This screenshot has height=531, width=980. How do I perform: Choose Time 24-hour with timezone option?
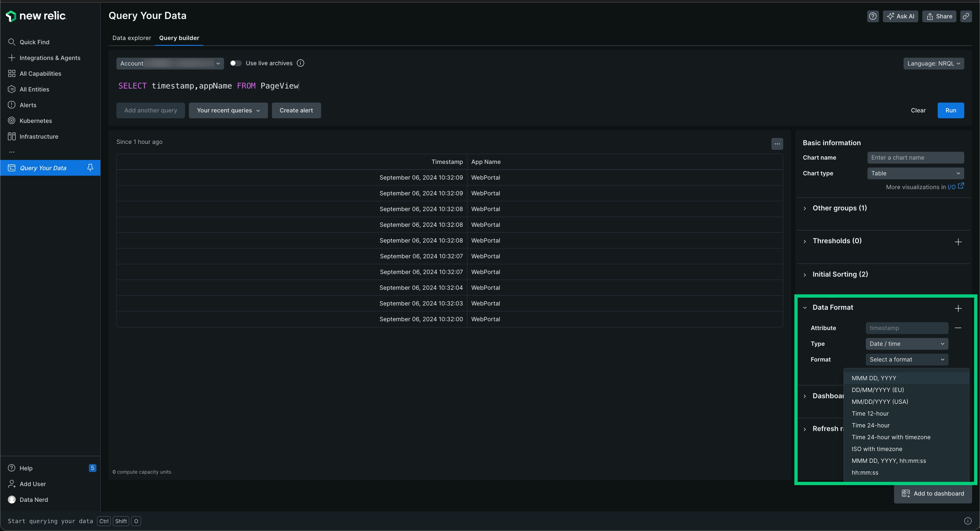point(906,437)
